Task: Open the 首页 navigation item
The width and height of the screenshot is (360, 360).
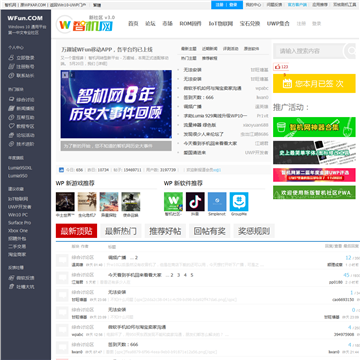Action: tap(133, 24)
